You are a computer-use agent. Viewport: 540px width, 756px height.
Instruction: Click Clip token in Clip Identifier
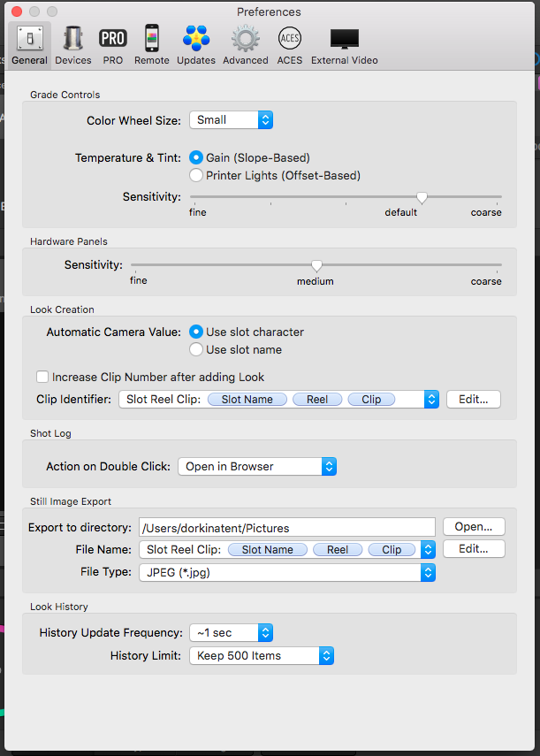pyautogui.click(x=371, y=399)
